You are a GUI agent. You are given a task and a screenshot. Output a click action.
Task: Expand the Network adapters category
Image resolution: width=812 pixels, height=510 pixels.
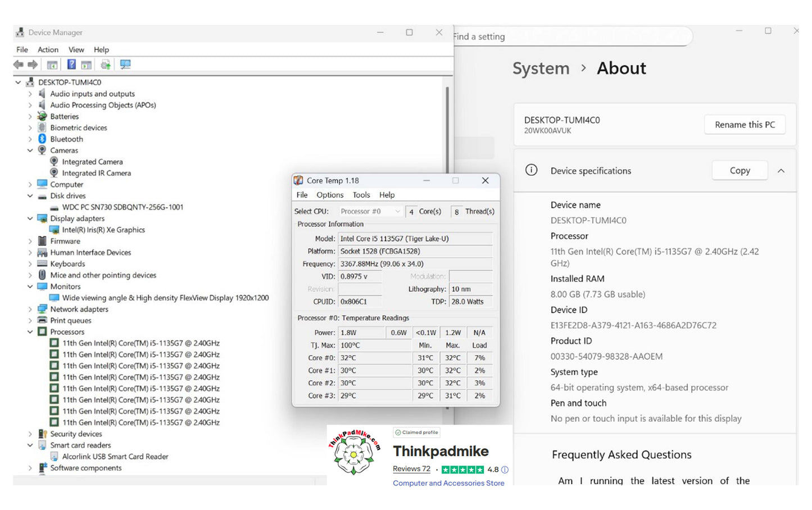tap(30, 309)
